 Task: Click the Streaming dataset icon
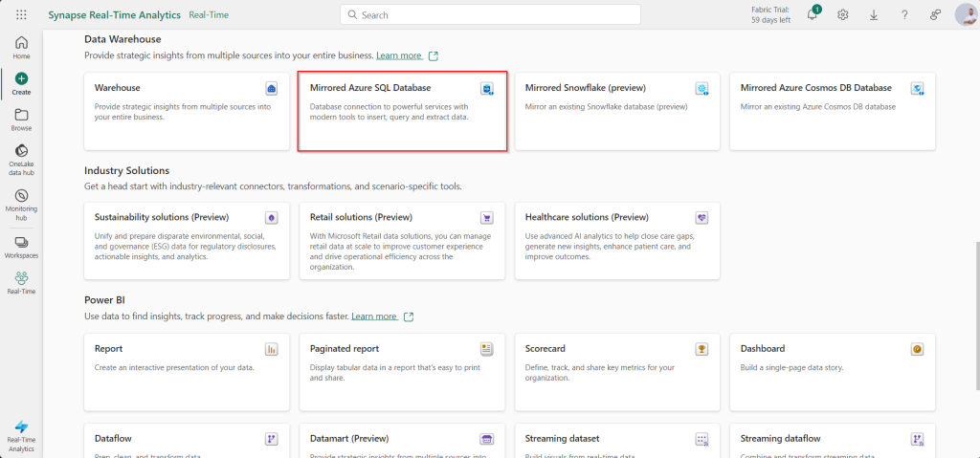click(x=702, y=439)
